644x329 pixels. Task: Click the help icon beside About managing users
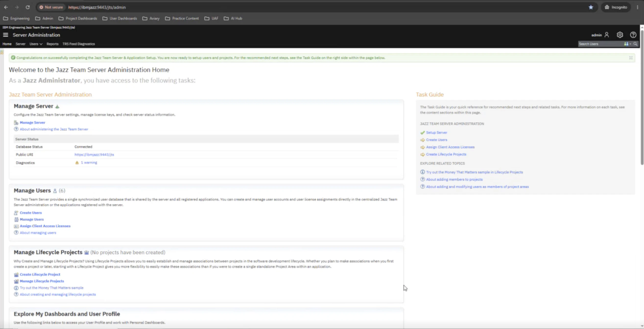click(16, 233)
